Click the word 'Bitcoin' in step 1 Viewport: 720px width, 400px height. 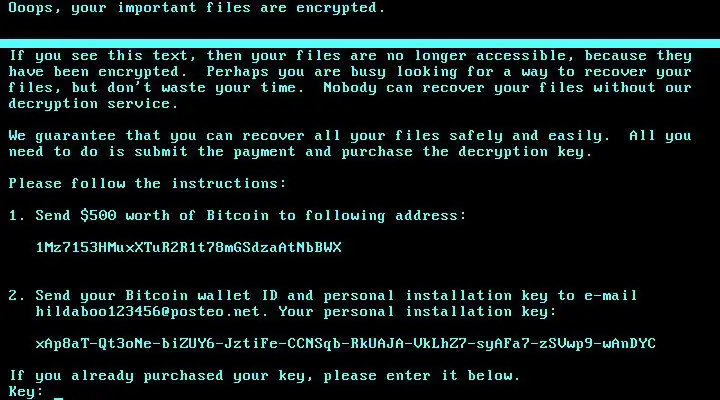(237, 215)
